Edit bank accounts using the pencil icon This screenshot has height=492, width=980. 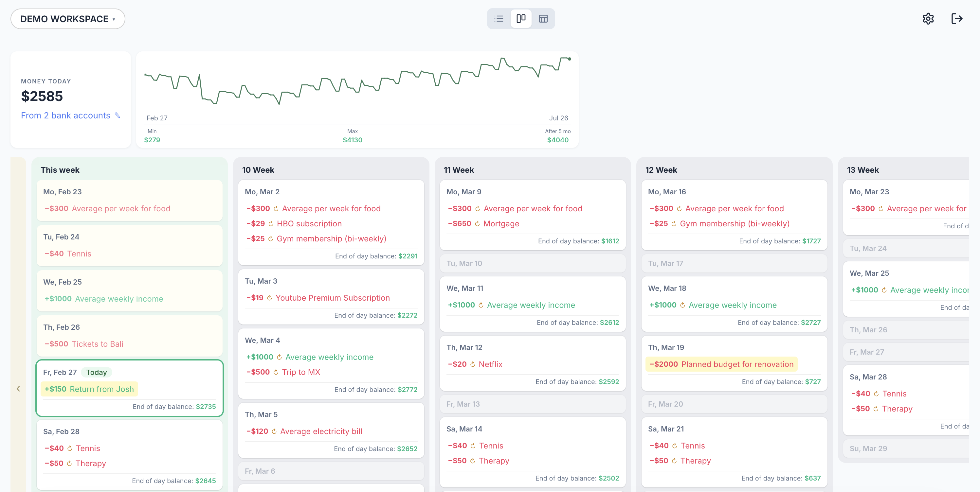pyautogui.click(x=118, y=115)
